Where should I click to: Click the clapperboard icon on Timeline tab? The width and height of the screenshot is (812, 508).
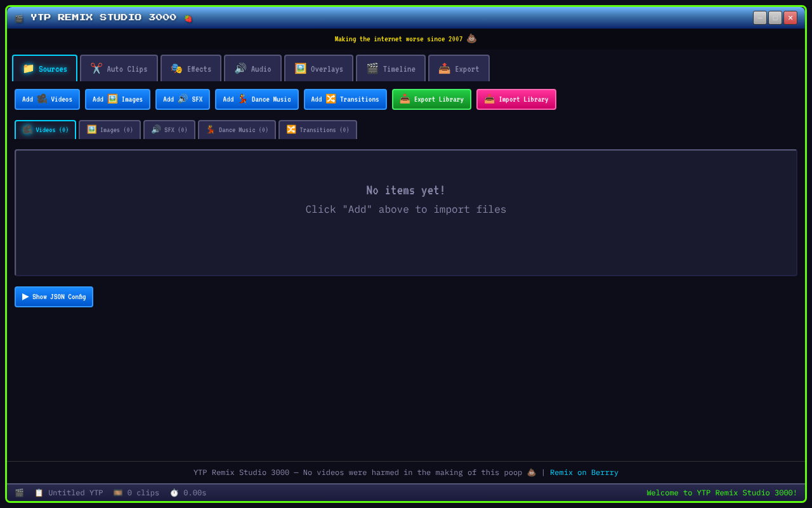point(372,69)
